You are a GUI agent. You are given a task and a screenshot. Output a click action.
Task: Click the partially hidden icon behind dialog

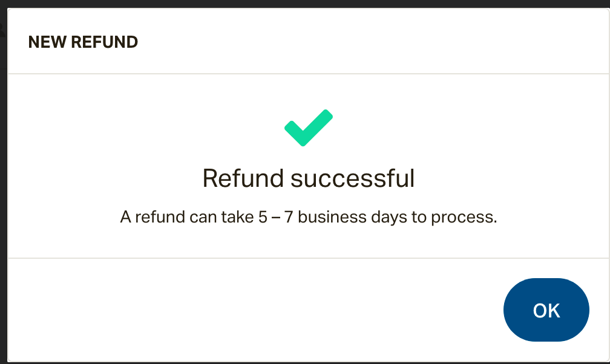[2, 30]
